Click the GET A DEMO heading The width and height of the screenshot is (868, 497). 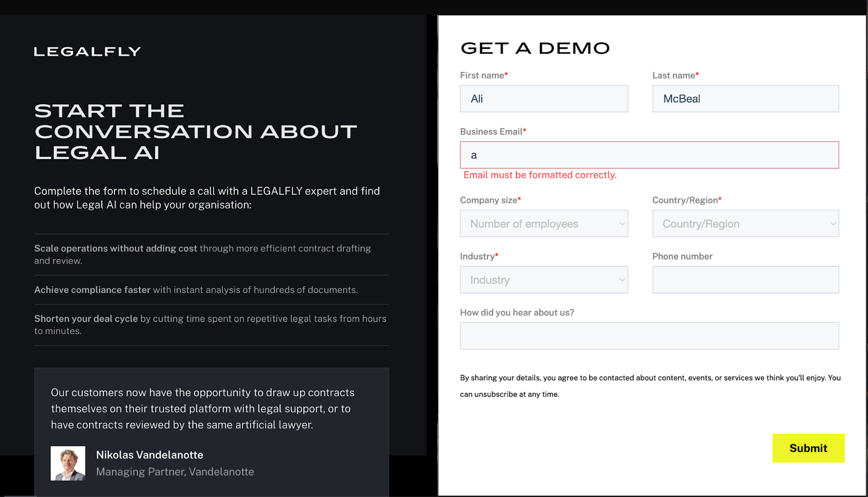coord(535,48)
